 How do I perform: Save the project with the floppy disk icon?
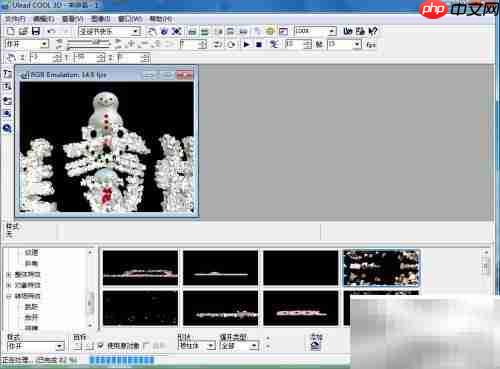pyautogui.click(x=36, y=32)
